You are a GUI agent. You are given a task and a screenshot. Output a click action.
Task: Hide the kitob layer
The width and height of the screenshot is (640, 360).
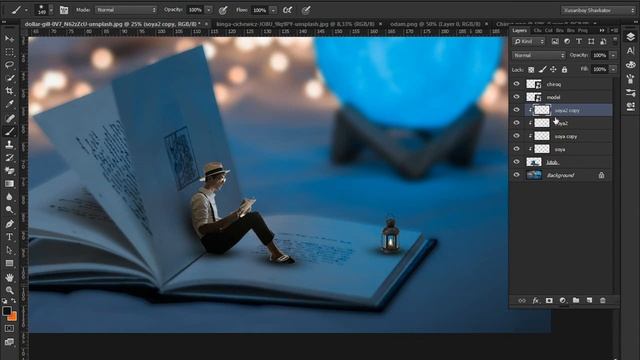[x=516, y=162]
